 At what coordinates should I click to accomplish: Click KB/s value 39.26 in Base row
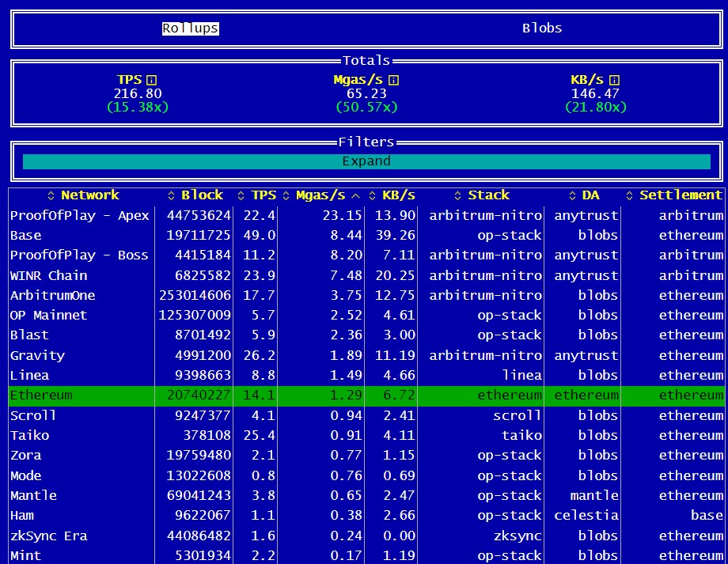pos(395,236)
